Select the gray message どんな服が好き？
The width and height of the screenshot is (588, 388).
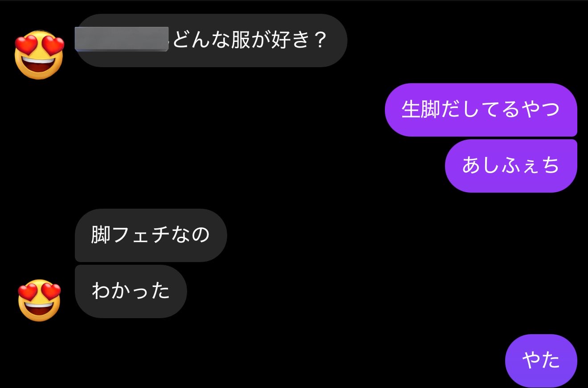(x=211, y=40)
